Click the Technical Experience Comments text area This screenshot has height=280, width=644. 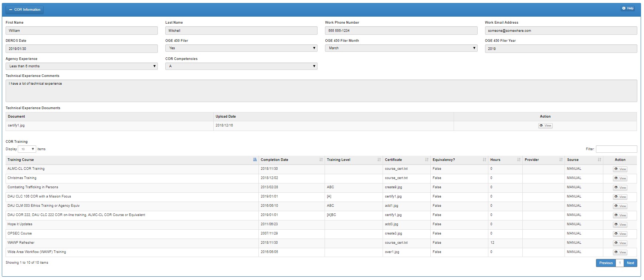pyautogui.click(x=321, y=91)
